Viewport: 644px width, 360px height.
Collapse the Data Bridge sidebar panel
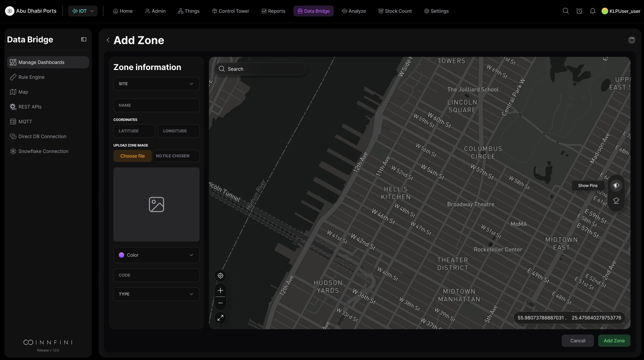tap(84, 39)
